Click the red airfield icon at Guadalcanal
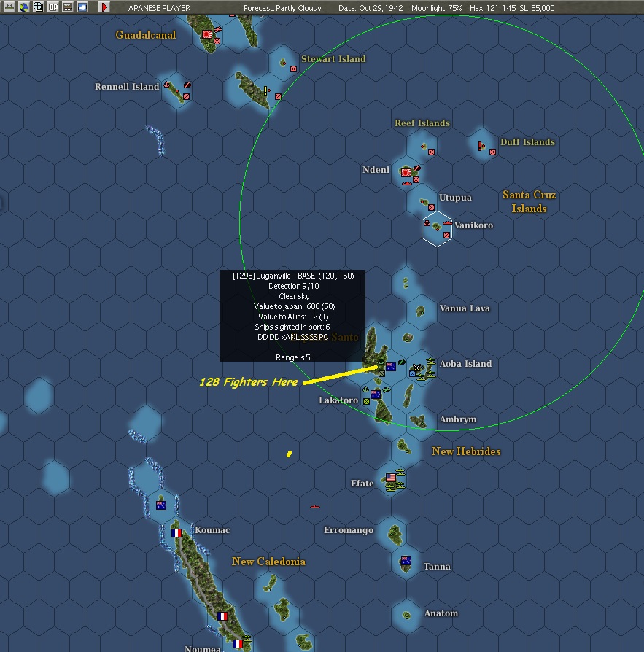This screenshot has height=652, width=644. [218, 29]
